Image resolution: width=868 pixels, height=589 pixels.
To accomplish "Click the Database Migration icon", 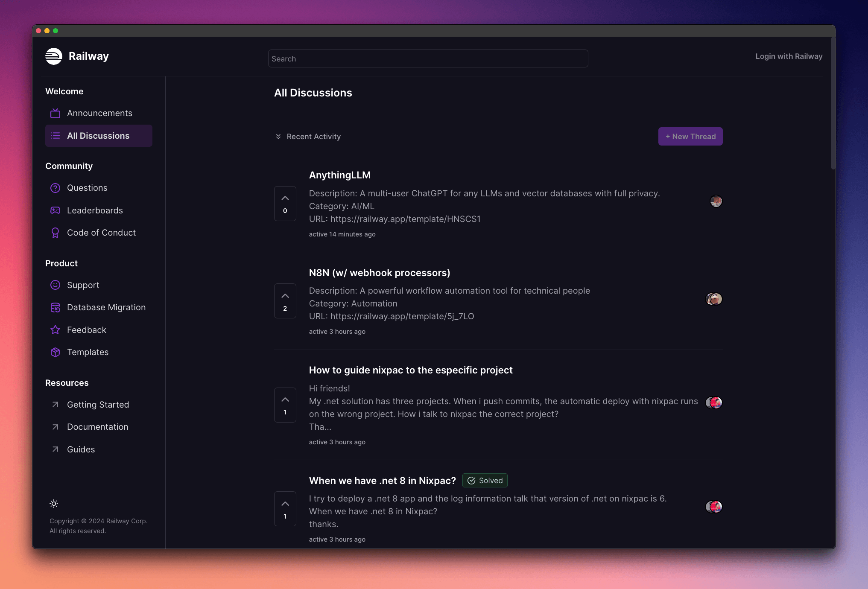I will 55,307.
